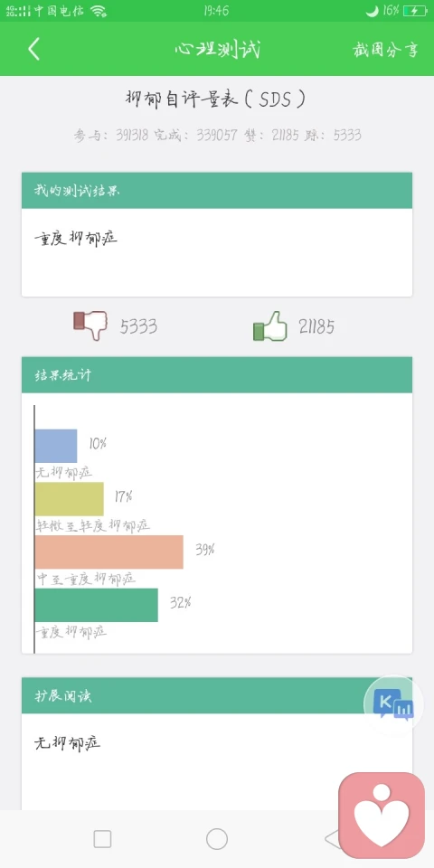Select the orange 39% bar
Screen dimensions: 434x868
[109, 552]
